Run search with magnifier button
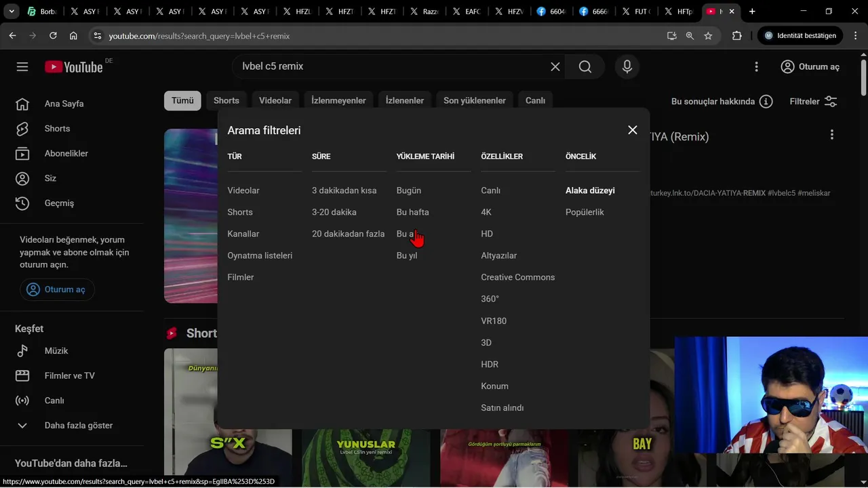The height and width of the screenshot is (488, 868). (585, 66)
